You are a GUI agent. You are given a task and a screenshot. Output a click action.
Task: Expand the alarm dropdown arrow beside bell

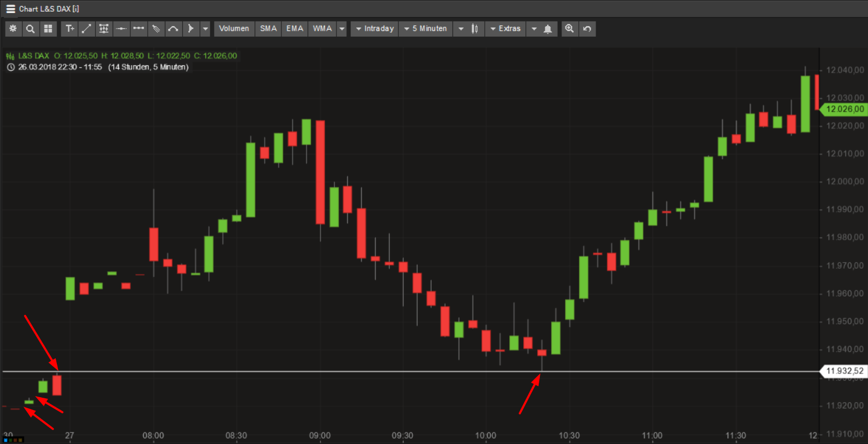534,28
